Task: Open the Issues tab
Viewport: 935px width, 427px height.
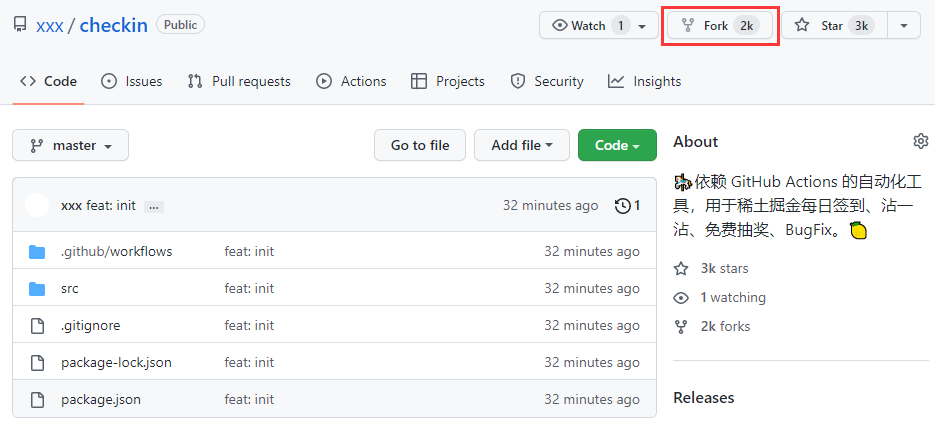Action: pyautogui.click(x=132, y=82)
